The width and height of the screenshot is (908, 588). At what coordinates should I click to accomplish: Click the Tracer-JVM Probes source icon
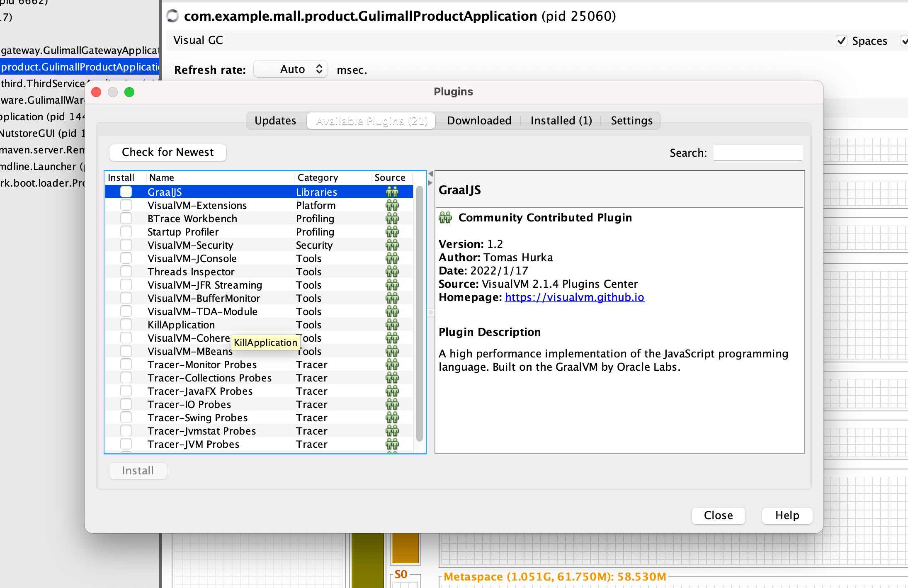(x=392, y=444)
